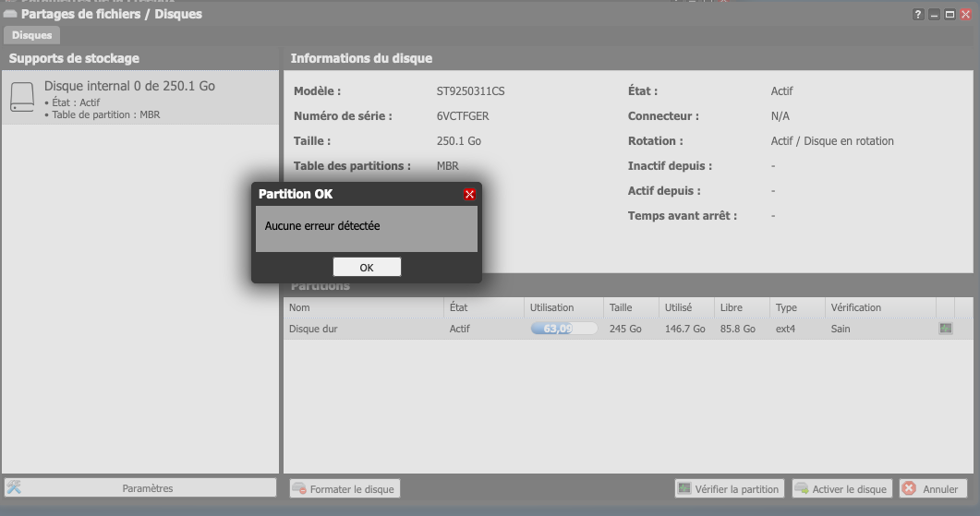Click the activate disk icon
Screen dimensions: 980x516
click(x=802, y=488)
